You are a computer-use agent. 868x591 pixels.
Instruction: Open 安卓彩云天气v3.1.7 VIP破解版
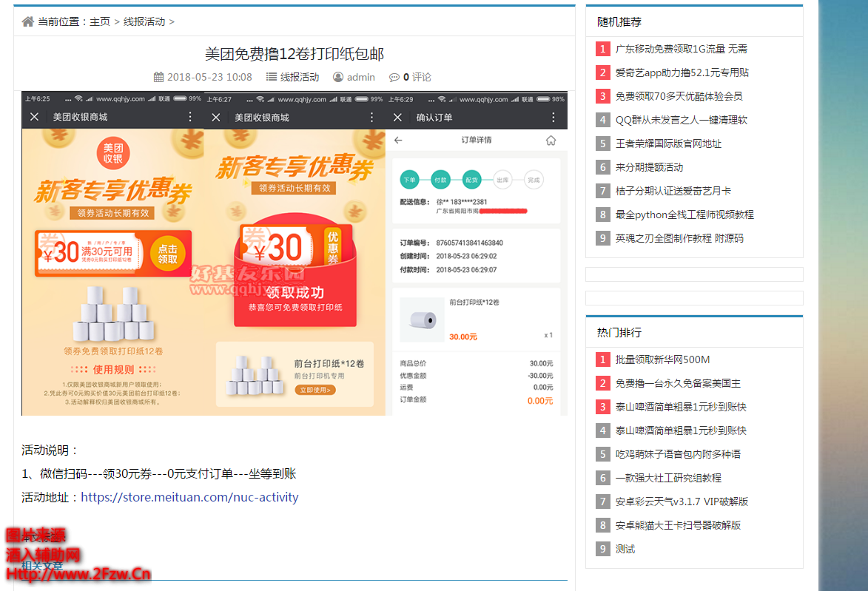(682, 502)
